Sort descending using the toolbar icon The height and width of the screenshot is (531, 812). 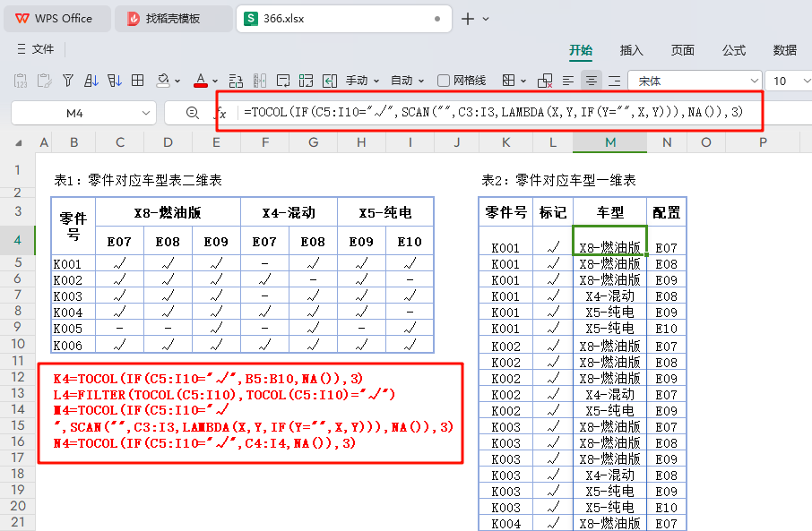click(115, 81)
